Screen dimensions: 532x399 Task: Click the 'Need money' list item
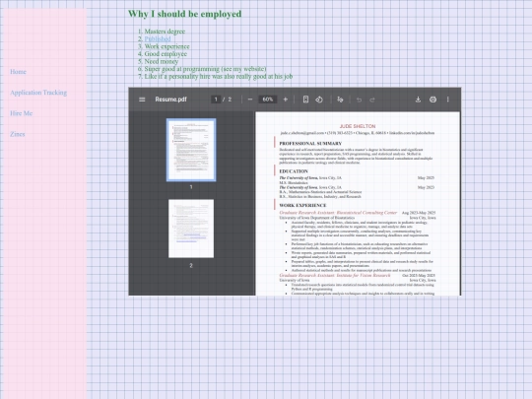tap(162, 61)
